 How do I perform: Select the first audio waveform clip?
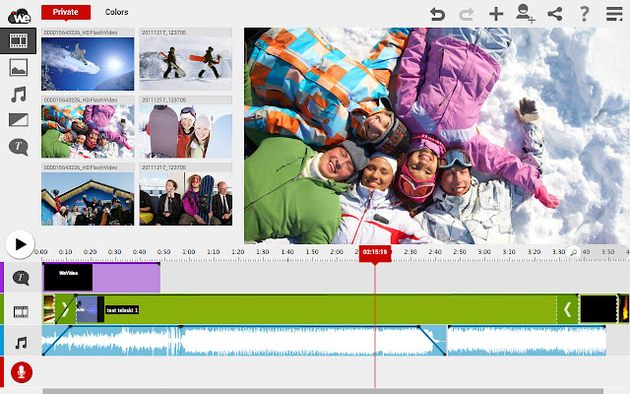[244, 341]
